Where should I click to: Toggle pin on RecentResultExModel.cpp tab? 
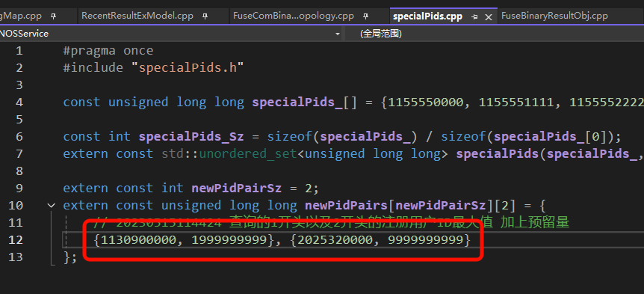[205, 16]
